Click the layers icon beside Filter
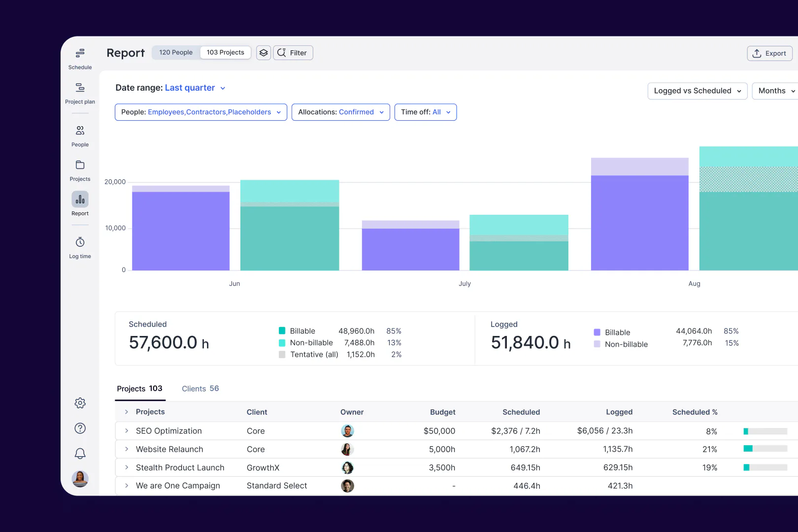This screenshot has height=532, width=798. [x=263, y=53]
